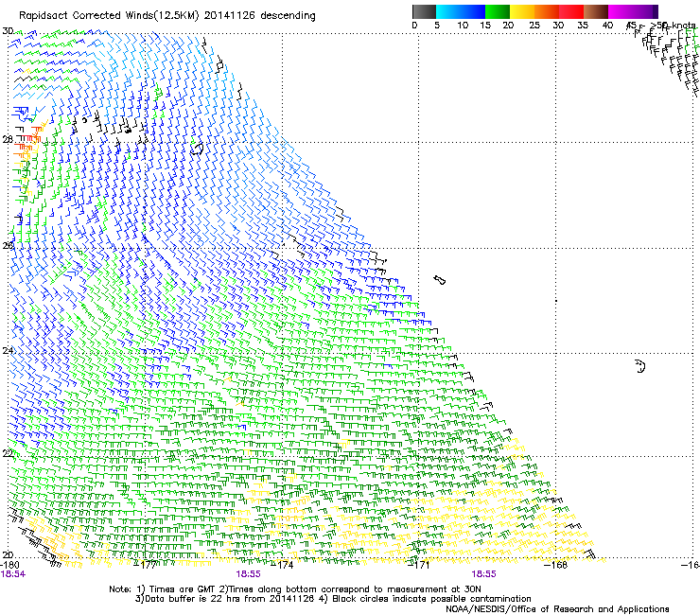The height and width of the screenshot is (615, 700).
Task: Click the yellow 20-25 knots color band
Action: point(522,11)
